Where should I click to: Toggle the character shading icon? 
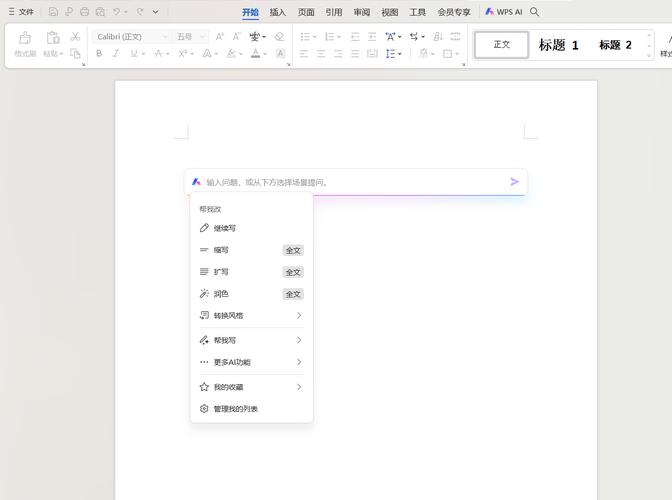[280, 54]
